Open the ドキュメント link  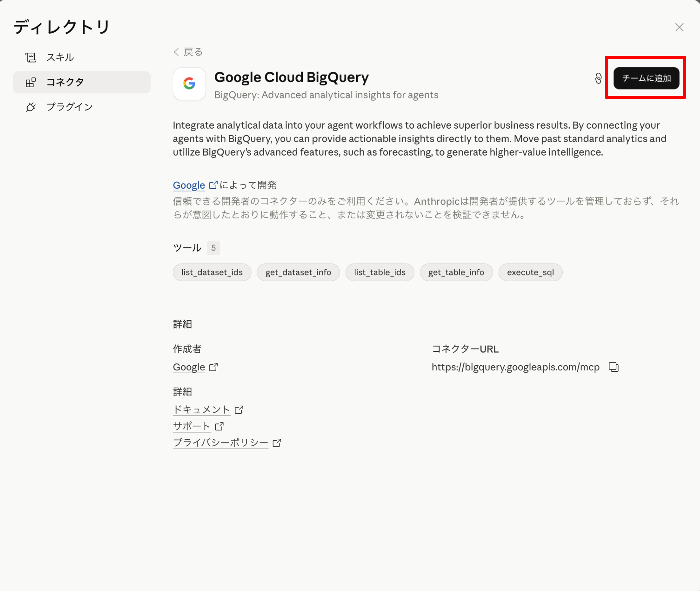pos(201,410)
